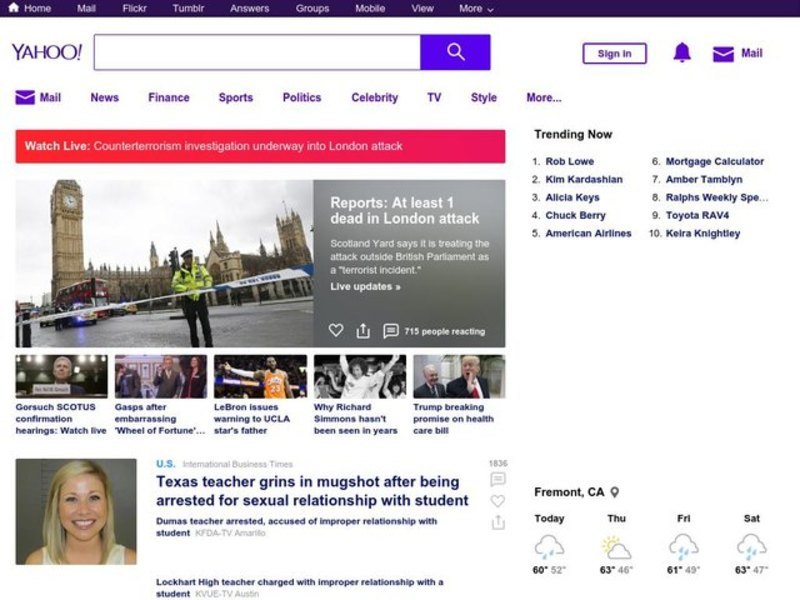Expand the More... navigation menu
The width and height of the screenshot is (800, 600).
[543, 98]
